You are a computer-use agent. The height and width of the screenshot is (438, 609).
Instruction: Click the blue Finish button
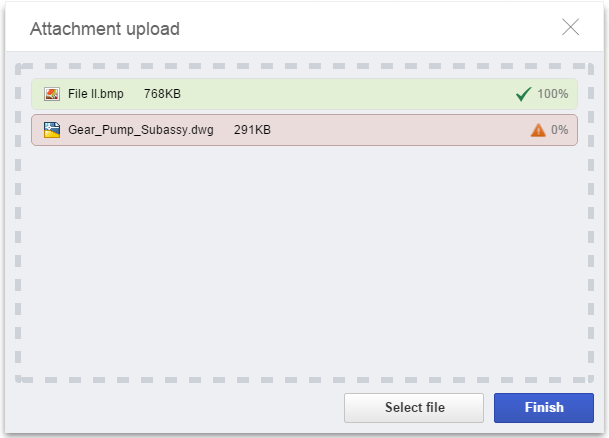tap(544, 408)
